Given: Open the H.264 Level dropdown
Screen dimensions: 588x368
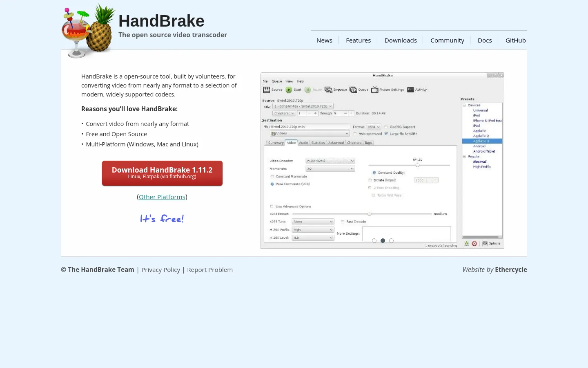Looking at the screenshot, I should pos(313,238).
